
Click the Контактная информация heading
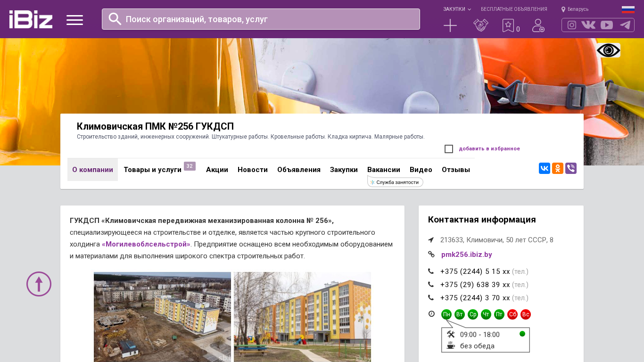pos(482,220)
